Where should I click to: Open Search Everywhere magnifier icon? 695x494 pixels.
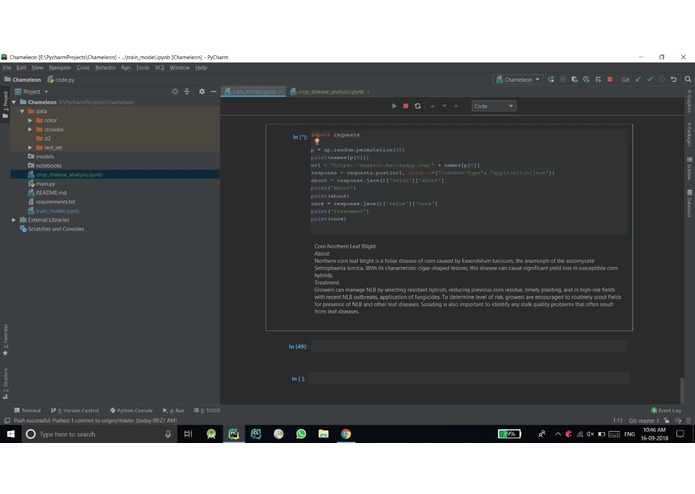pyautogui.click(x=688, y=79)
